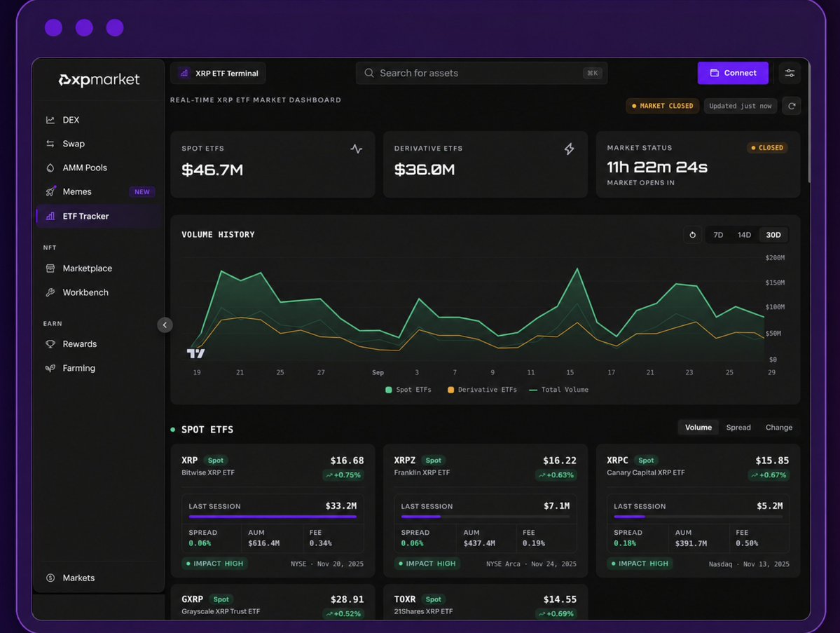Viewport: 840px width, 633px height.
Task: Click the Derivative ETFs lightning icon
Action: 569,149
